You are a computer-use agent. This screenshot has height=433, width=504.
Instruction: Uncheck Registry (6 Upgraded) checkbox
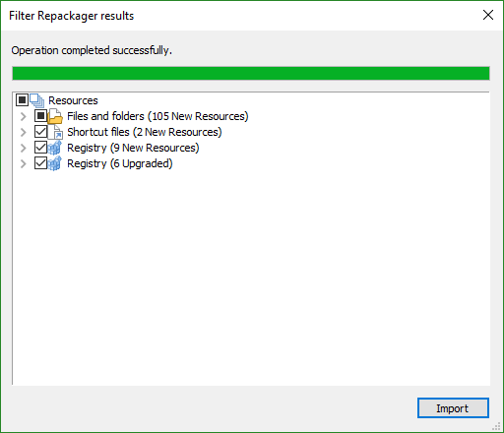click(40, 162)
